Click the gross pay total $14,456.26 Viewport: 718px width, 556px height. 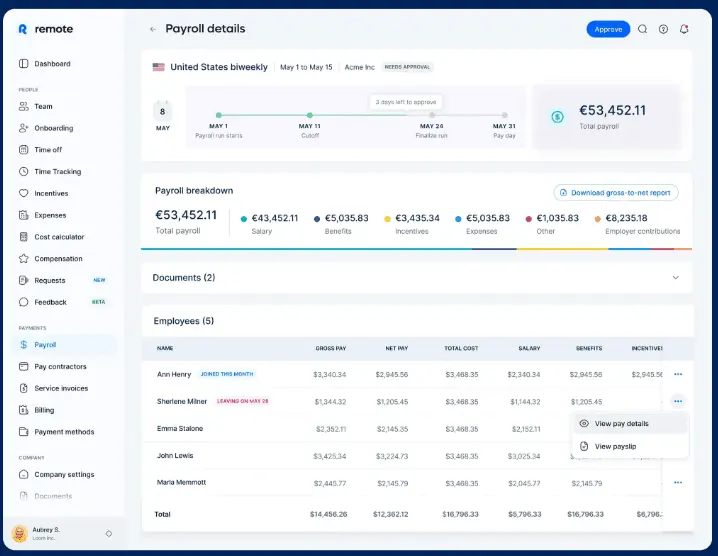pos(328,514)
